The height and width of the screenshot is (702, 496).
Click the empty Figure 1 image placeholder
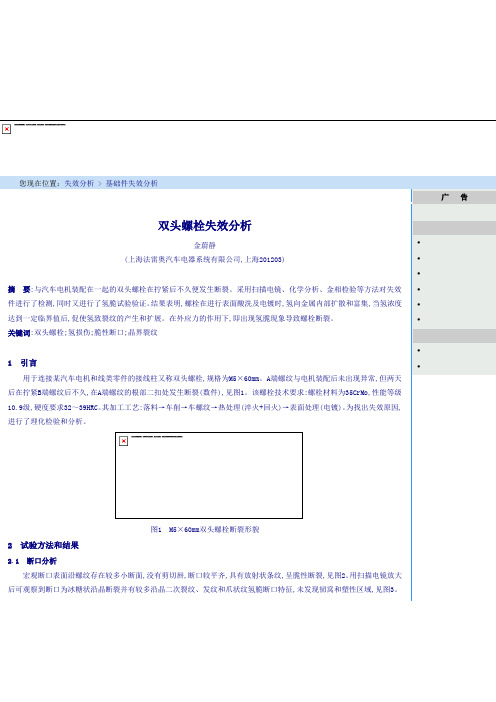(209, 475)
